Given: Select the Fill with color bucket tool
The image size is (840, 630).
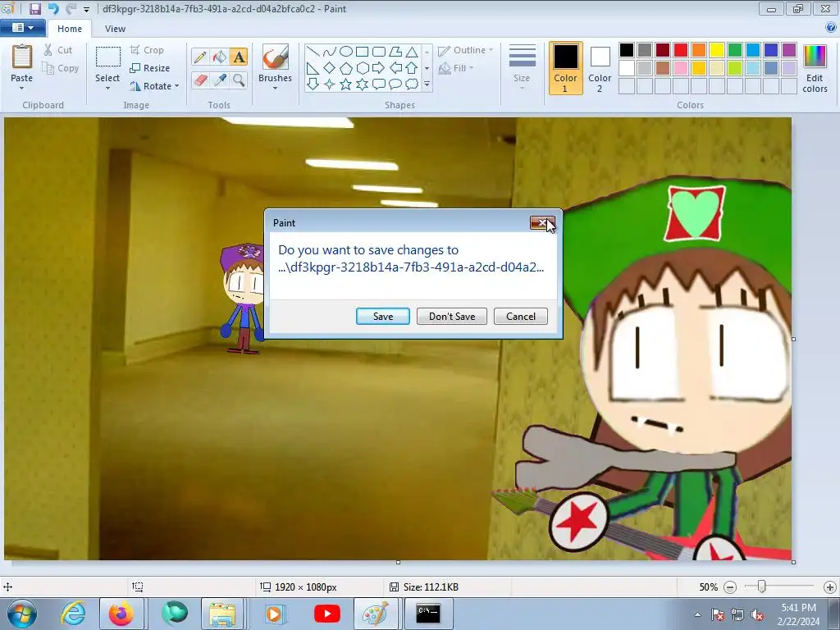Looking at the screenshot, I should point(219,57).
